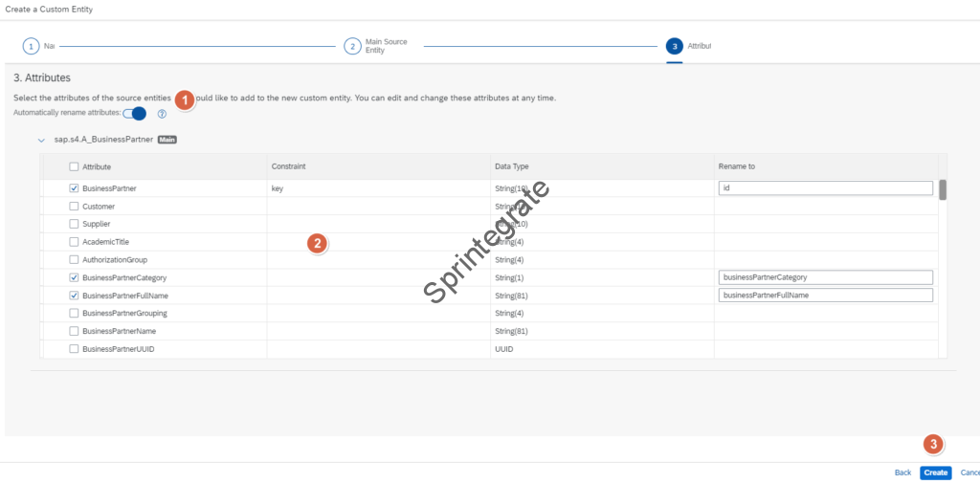980x483 pixels.
Task: Click wizard step 1 circle icon
Action: (x=31, y=46)
